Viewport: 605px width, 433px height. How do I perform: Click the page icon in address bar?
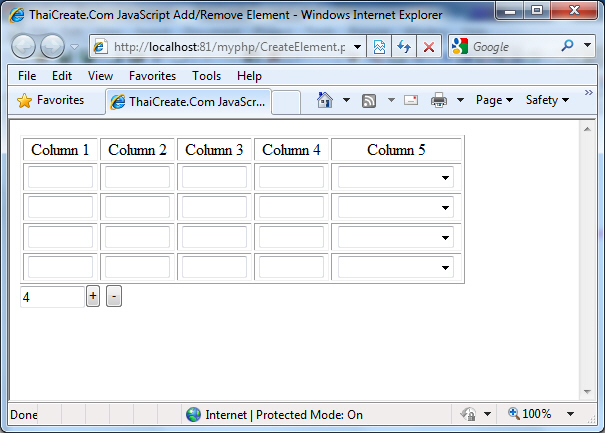(100, 47)
